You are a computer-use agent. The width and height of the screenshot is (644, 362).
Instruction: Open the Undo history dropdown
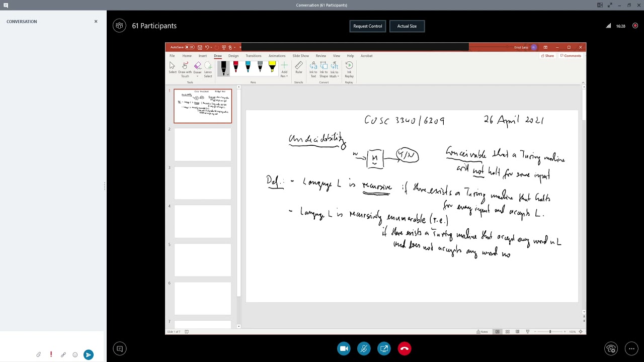click(211, 47)
